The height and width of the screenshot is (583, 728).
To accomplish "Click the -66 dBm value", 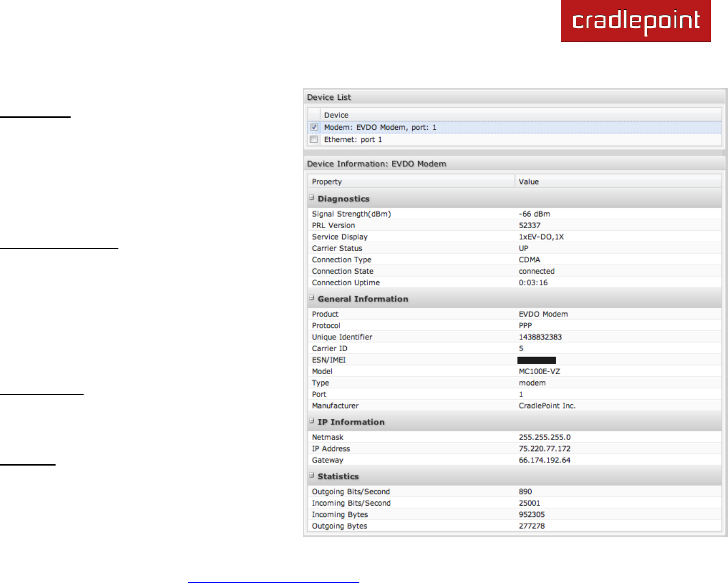I will click(534, 214).
